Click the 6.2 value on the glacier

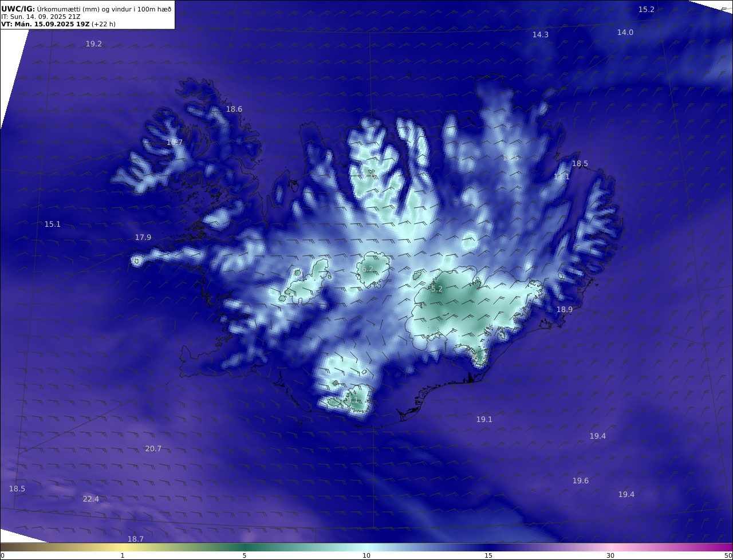[368, 269]
